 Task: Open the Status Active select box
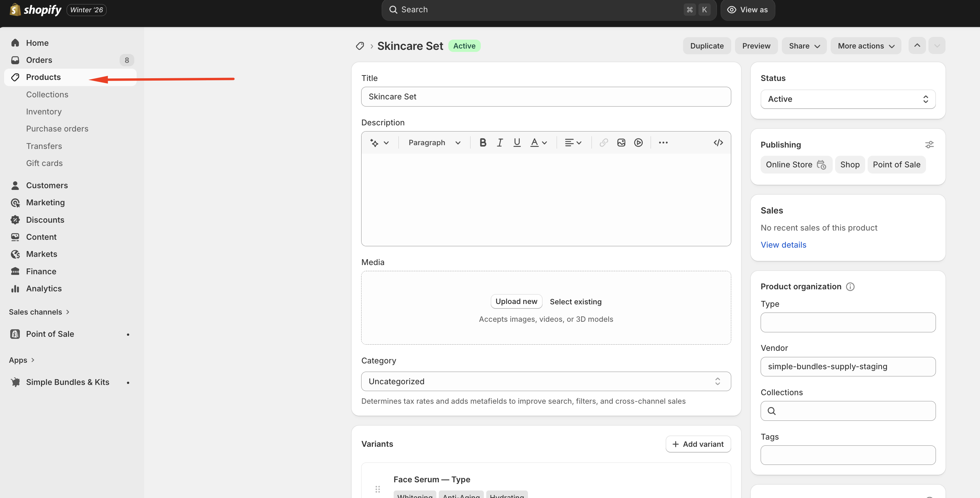pyautogui.click(x=848, y=99)
